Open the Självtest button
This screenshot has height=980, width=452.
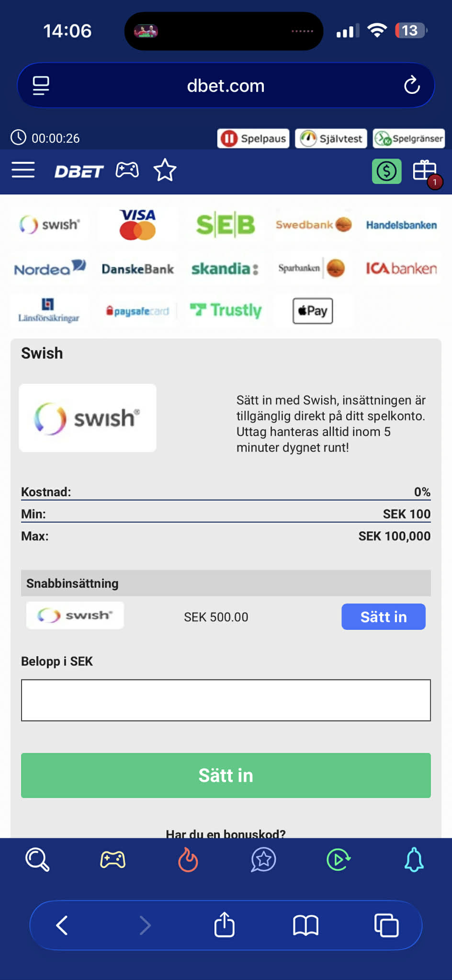[x=331, y=138]
